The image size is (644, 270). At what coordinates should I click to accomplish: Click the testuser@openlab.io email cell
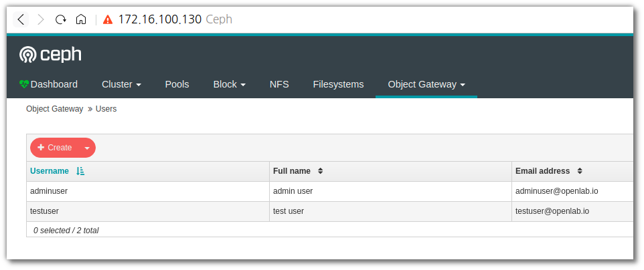[x=572, y=211]
